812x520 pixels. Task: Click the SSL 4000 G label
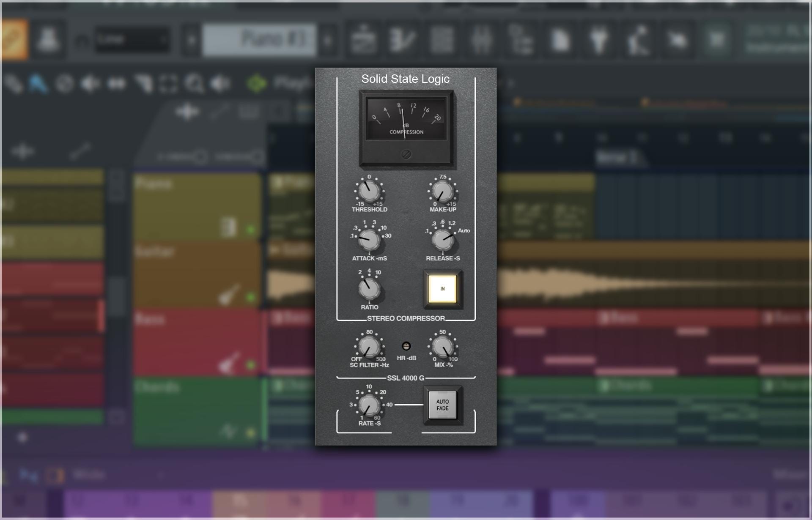point(406,378)
